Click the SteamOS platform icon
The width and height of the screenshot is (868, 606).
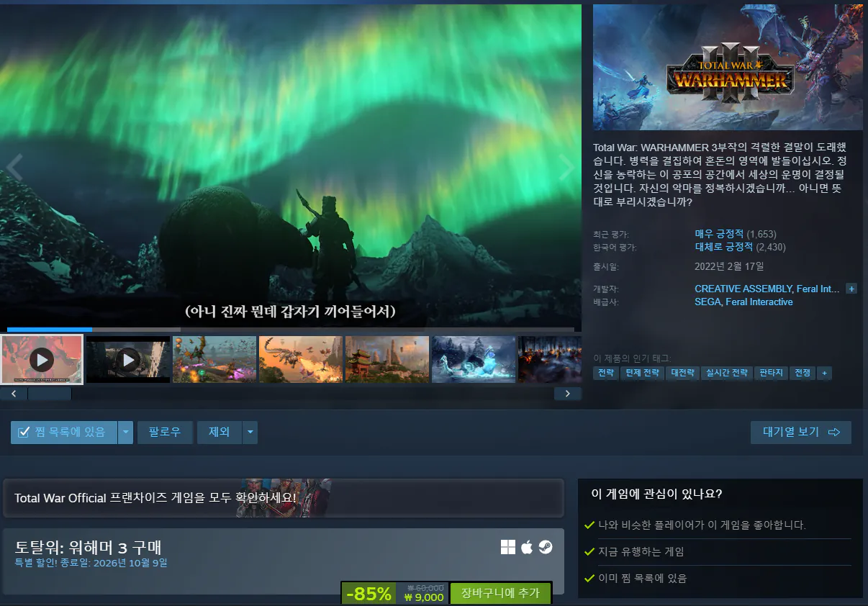tap(546, 548)
